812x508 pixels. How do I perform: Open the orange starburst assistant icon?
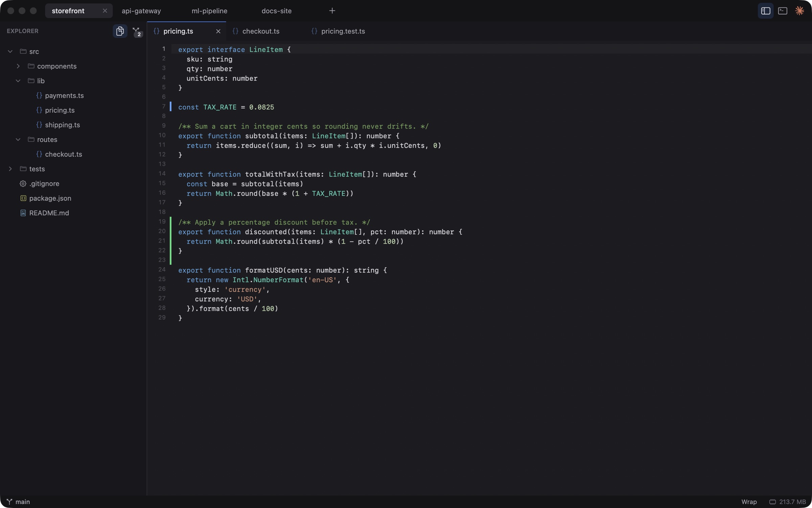(799, 11)
